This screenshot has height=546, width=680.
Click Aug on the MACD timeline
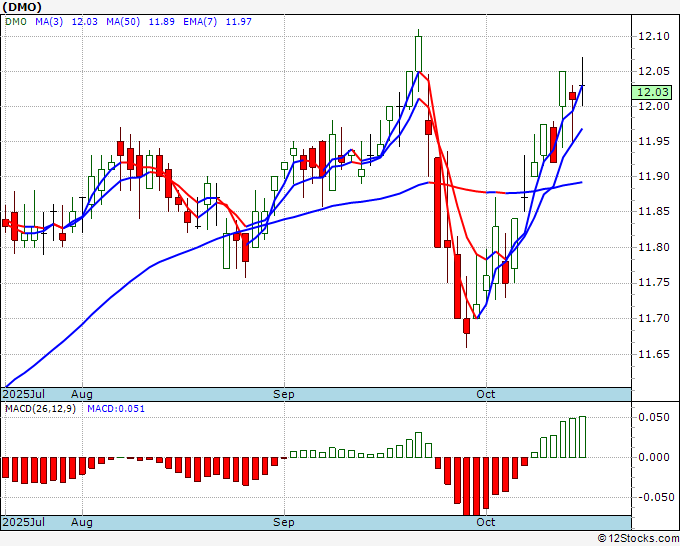point(82,522)
